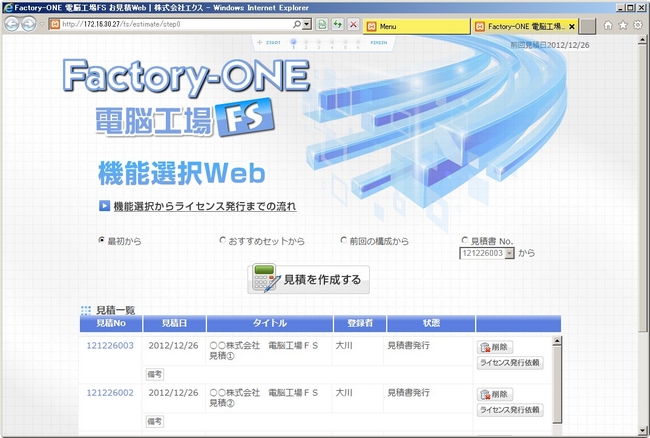
Task: Click the 見積No column header
Action: (x=111, y=323)
